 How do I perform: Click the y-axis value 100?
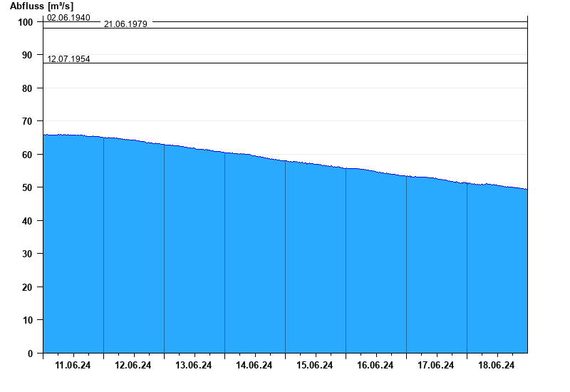pos(26,22)
